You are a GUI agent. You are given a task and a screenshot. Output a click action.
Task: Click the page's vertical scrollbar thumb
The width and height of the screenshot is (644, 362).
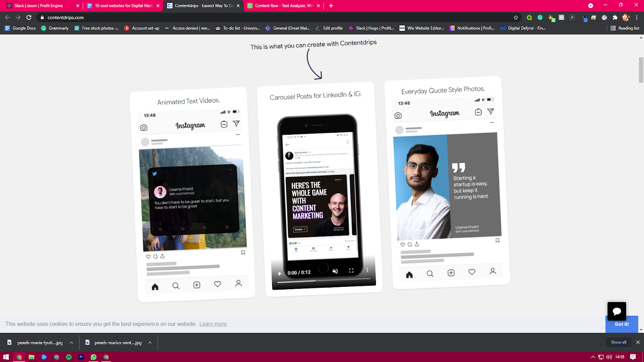pyautogui.click(x=641, y=70)
